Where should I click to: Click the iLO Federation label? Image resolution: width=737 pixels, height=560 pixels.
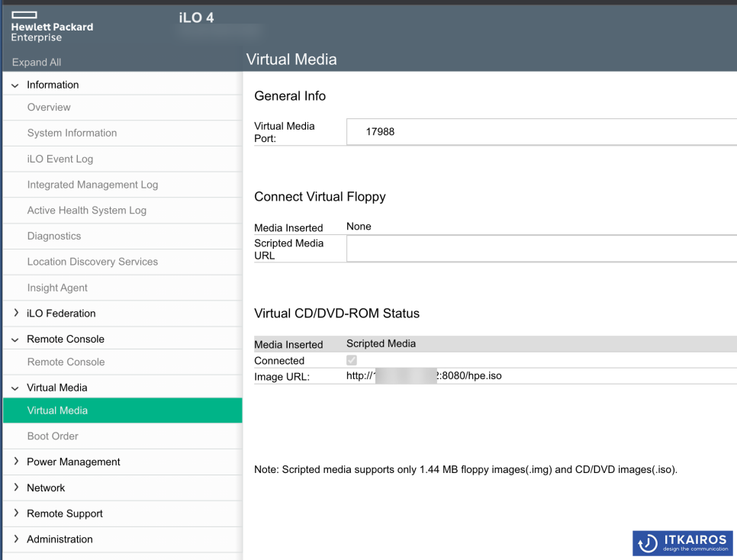pyautogui.click(x=61, y=313)
